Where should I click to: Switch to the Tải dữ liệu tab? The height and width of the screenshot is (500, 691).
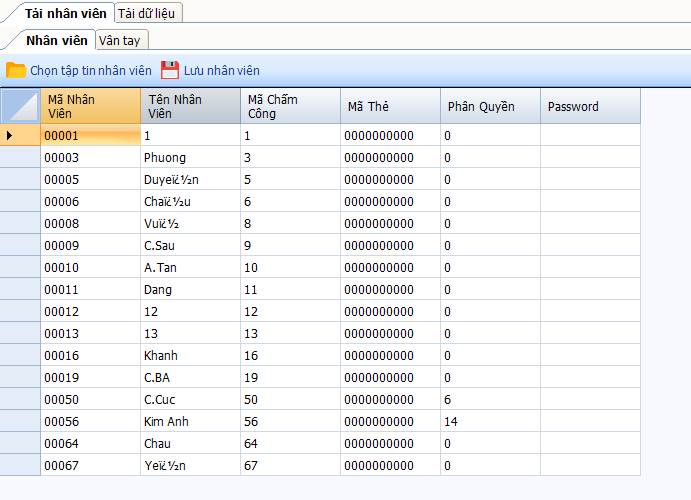coord(148,13)
